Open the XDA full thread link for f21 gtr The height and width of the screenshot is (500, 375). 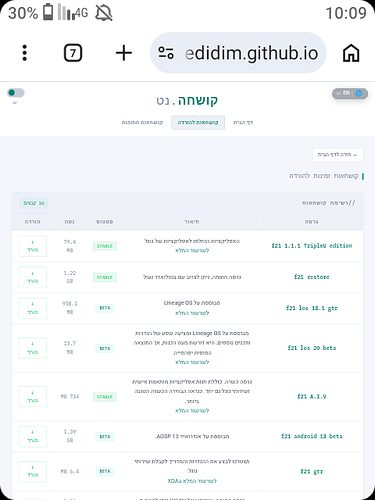coord(192,481)
